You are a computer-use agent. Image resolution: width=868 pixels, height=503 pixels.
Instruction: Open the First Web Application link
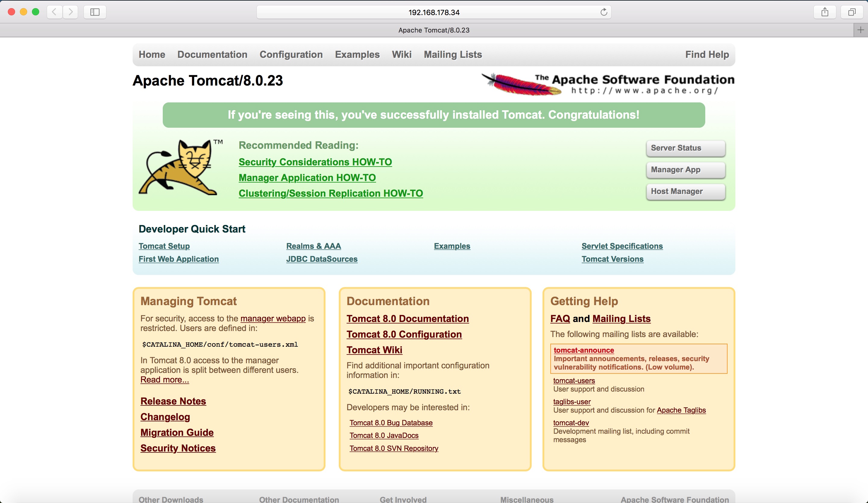click(x=178, y=259)
